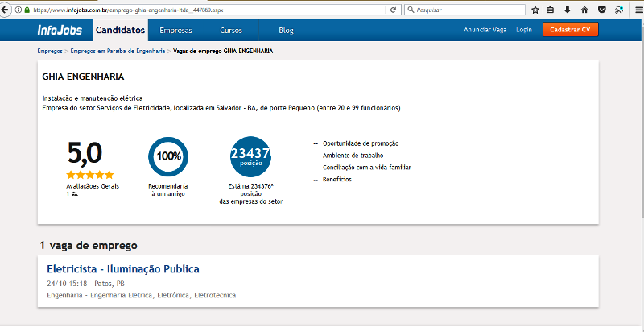Go back with the browser back arrow
Screen dimensions: 644x332
[5, 10]
